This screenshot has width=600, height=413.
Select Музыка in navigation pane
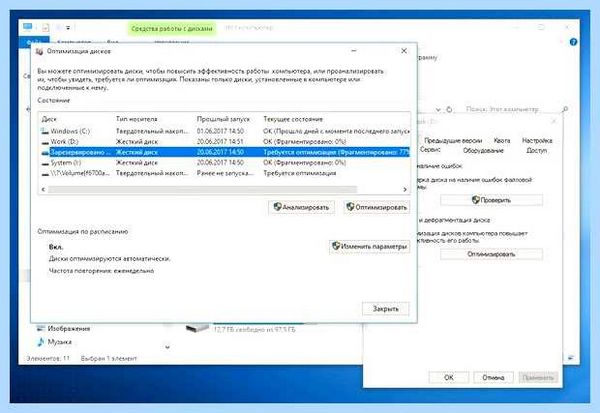(59, 342)
